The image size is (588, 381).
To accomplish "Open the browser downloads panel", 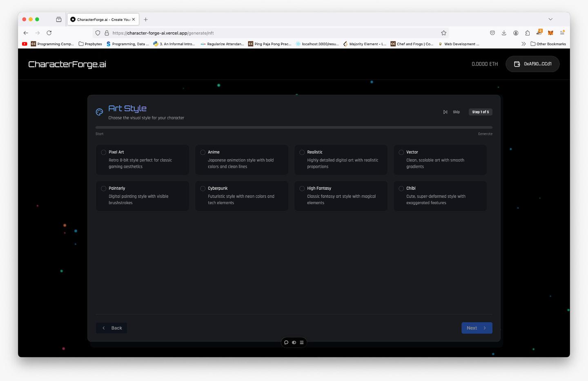I will click(x=504, y=33).
